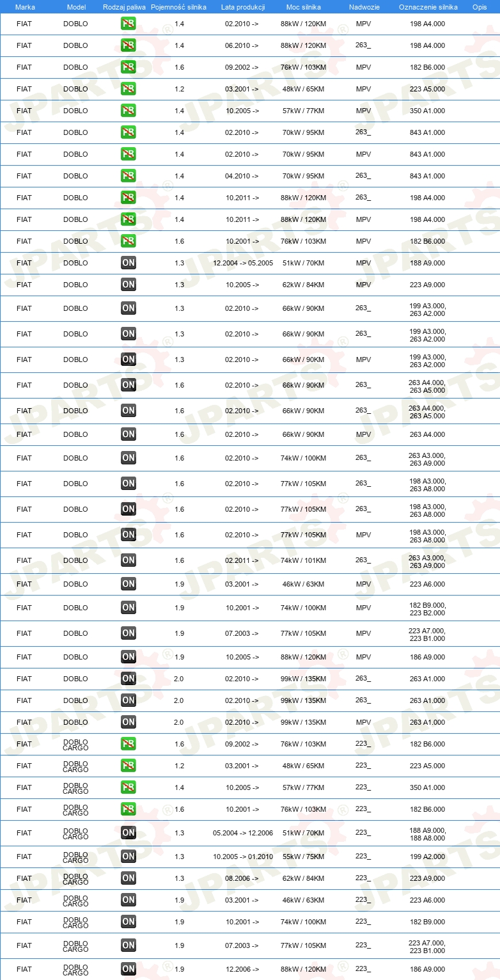Click ON icon in 1.3 66kW/90KM MPV row

129,360
